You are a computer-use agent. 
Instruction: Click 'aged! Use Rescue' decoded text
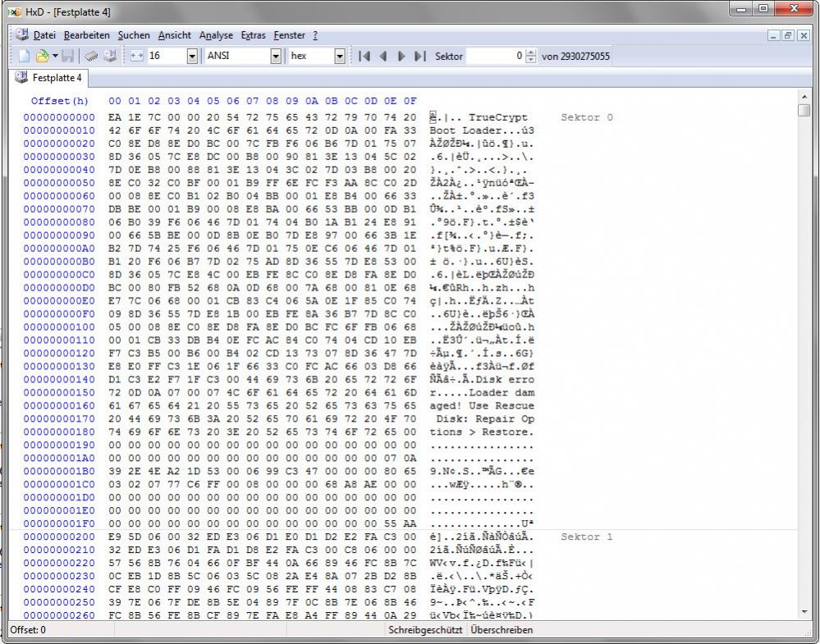482,405
